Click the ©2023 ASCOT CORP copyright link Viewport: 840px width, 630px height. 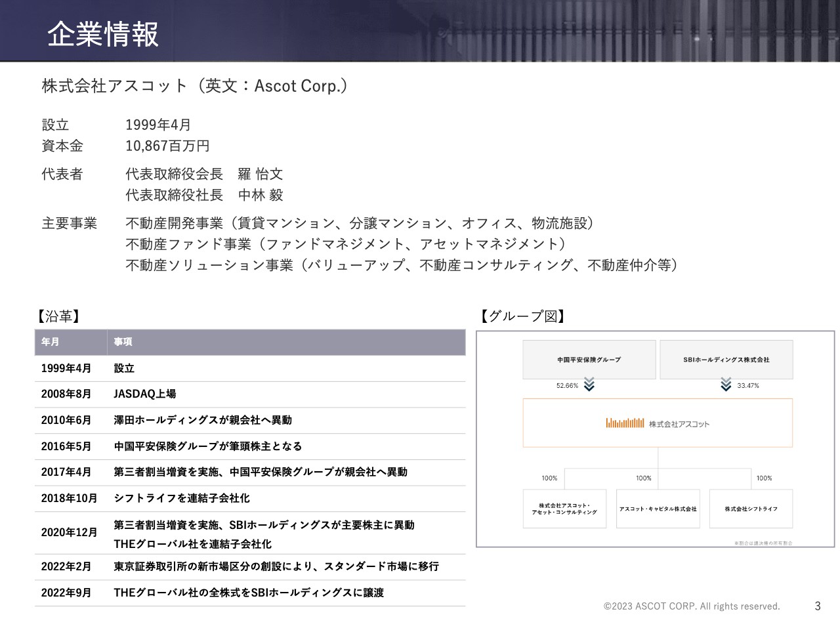tap(691, 606)
